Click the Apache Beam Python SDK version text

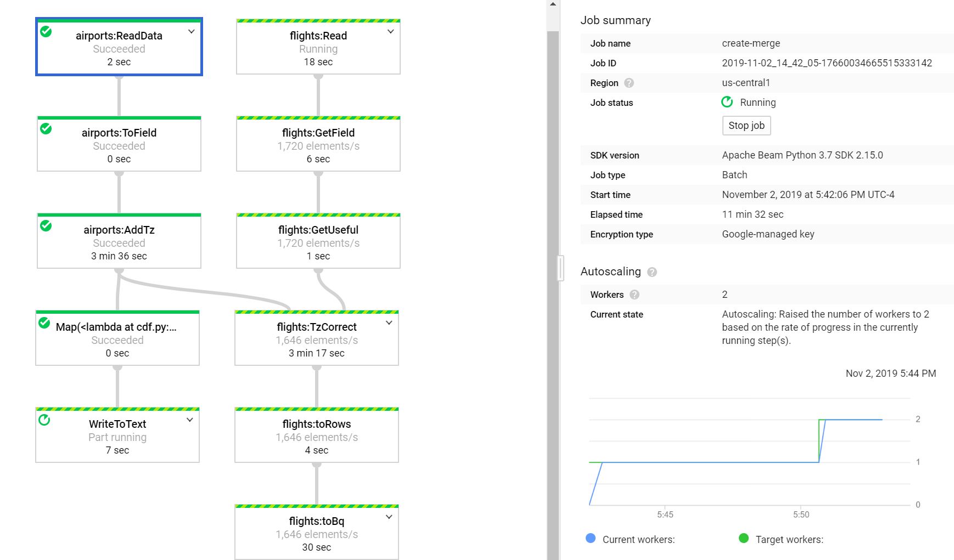(x=803, y=155)
